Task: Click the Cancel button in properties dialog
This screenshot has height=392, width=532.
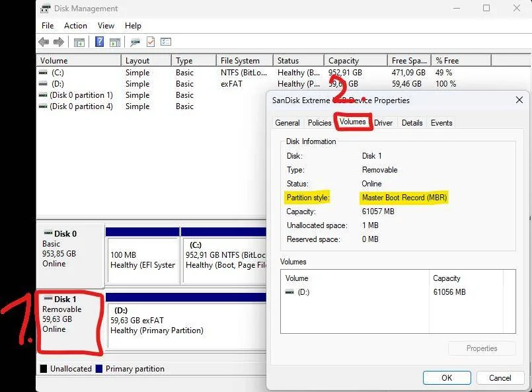Action: pos(500,377)
